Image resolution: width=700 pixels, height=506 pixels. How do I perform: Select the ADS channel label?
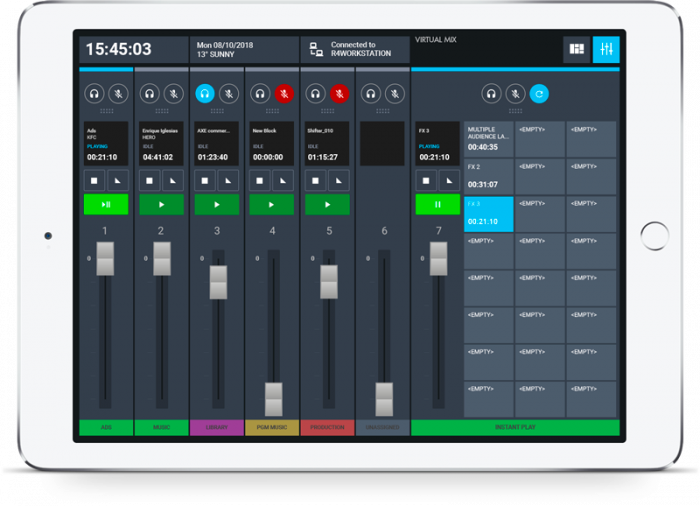[x=106, y=427]
